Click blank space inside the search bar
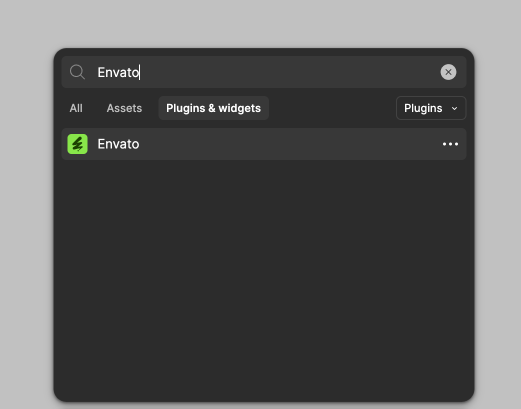Screen dimensions: 521x409 coord(287,72)
